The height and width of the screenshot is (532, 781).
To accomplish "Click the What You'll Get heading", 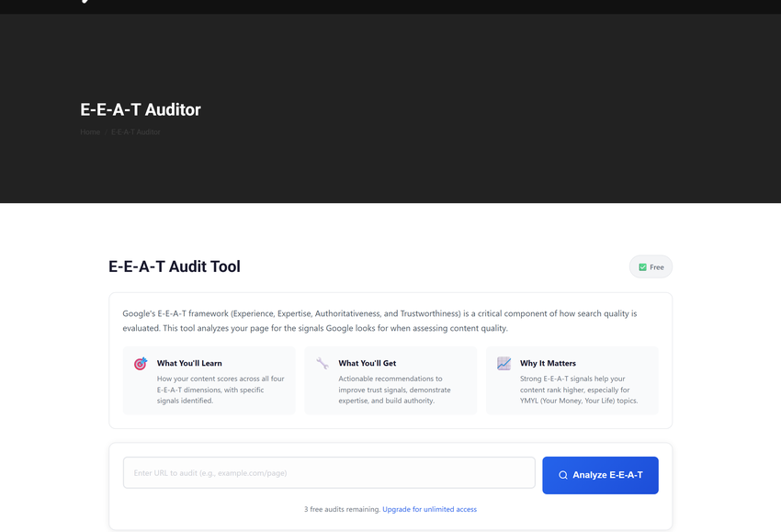I will click(x=368, y=363).
